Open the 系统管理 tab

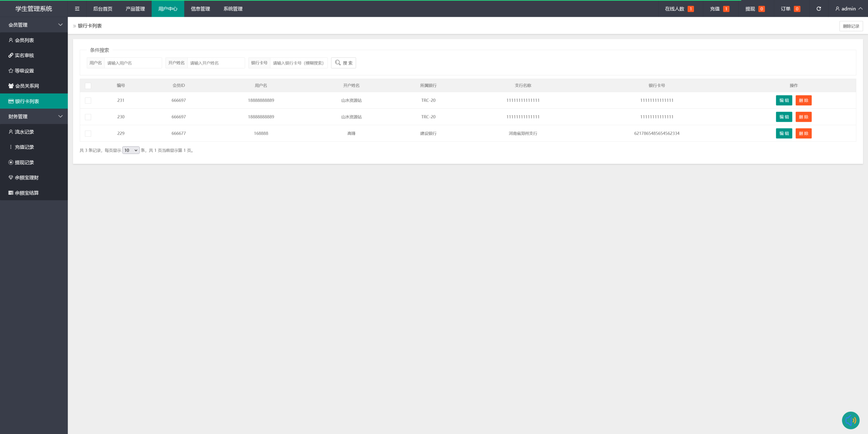click(233, 9)
